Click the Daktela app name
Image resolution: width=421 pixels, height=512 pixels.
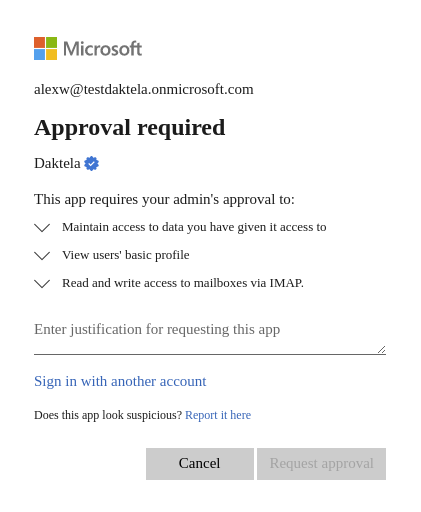57,163
